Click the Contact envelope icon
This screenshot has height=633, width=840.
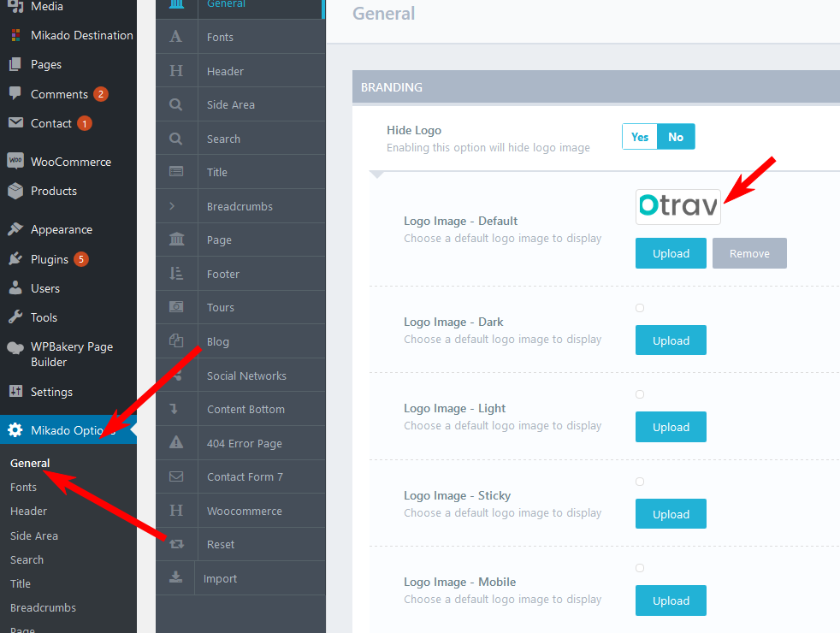click(15, 122)
